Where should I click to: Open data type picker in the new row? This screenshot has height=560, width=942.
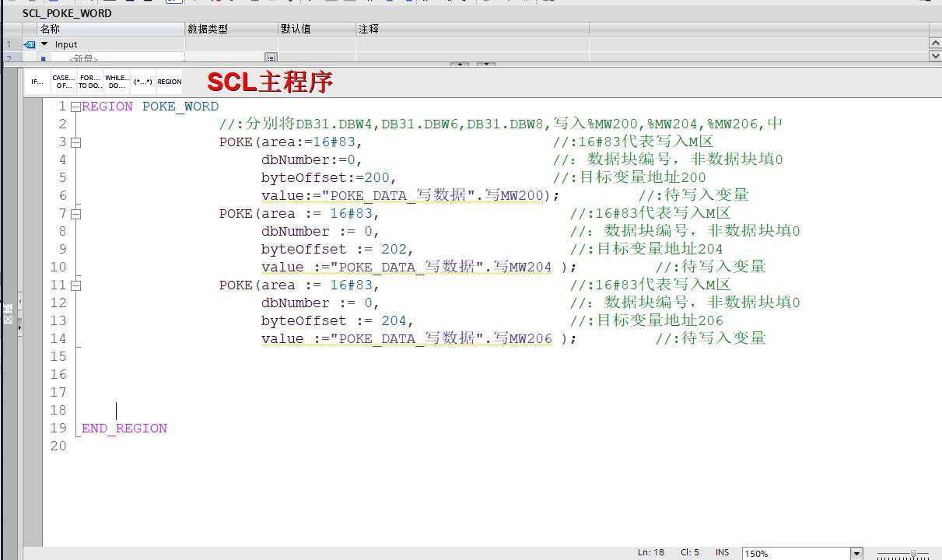(x=270, y=58)
